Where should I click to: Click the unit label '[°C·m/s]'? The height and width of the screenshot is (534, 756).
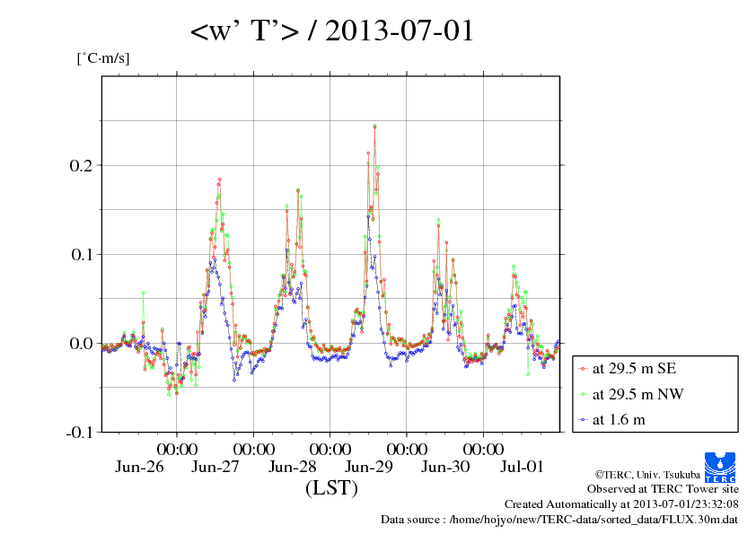[103, 58]
